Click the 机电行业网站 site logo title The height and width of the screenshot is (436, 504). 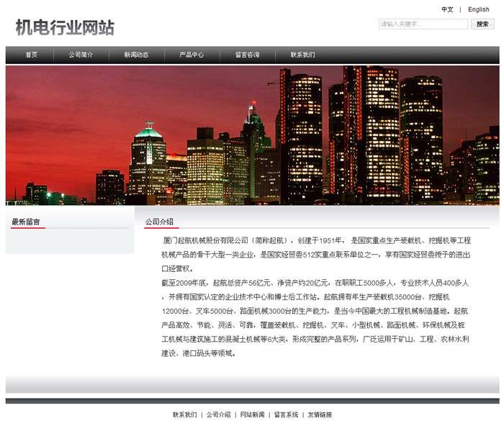(x=65, y=27)
